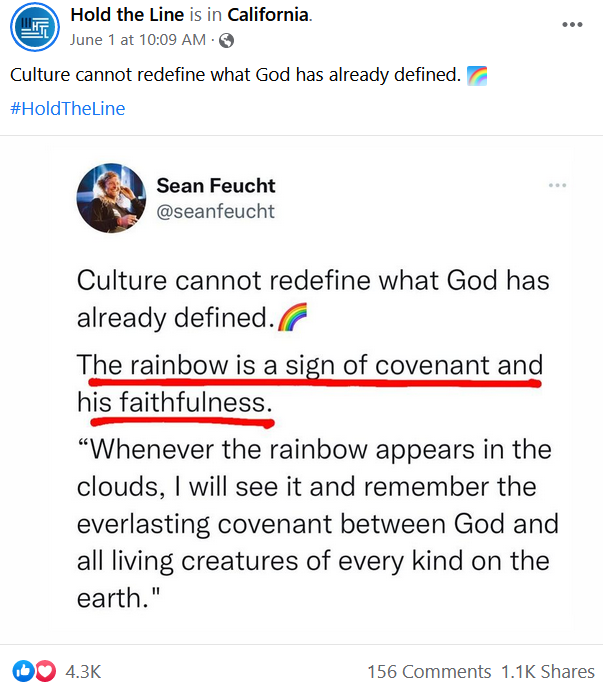Show the 156 Comments
Viewport: 603px width, 693px height.
[x=429, y=672]
